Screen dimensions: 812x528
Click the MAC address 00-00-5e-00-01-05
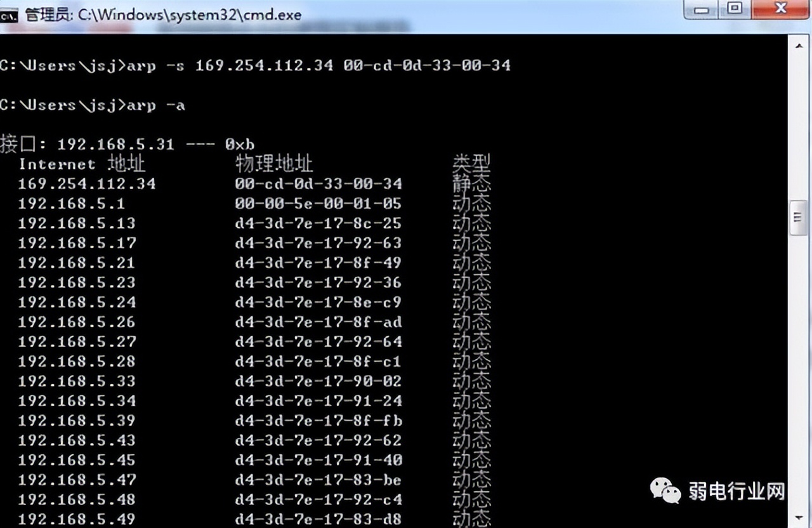pyautogui.click(x=318, y=204)
